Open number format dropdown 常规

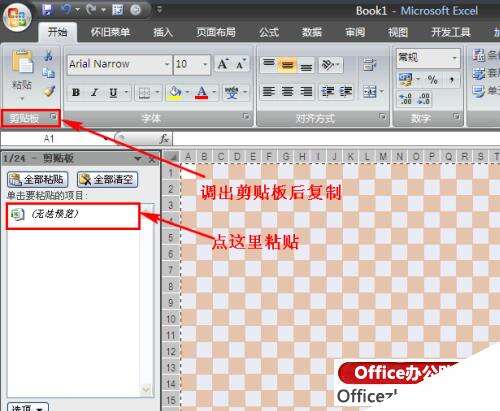click(454, 58)
